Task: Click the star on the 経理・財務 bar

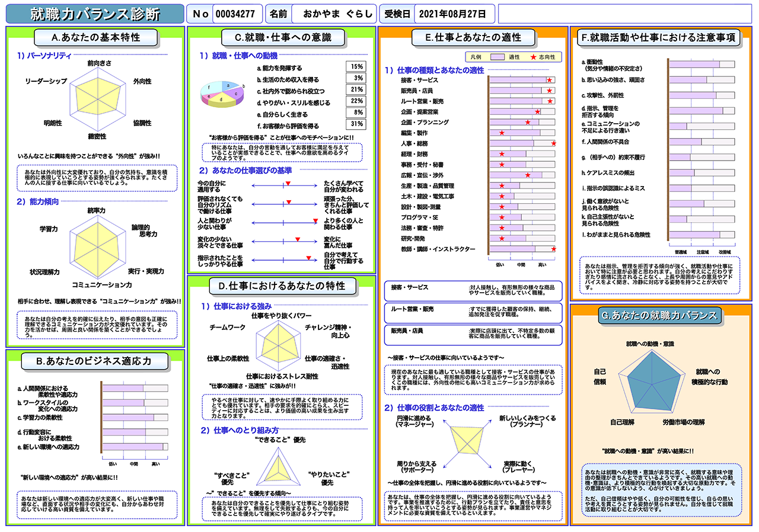Action: tap(502, 154)
